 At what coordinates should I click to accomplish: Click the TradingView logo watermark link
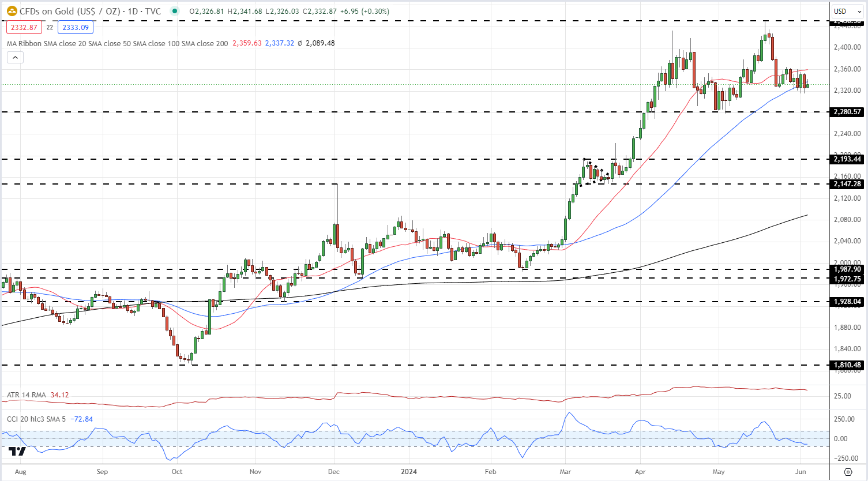coord(18,451)
